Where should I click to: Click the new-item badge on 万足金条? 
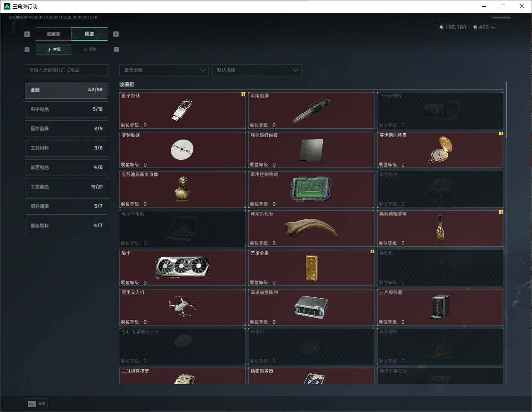372,252
